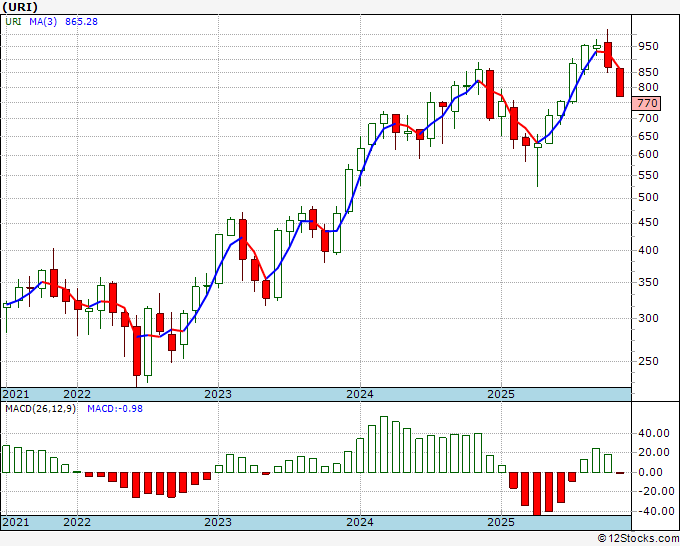Viewport: 680px width, 546px height.
Task: Click the 250 price axis label
Action: tap(648, 361)
